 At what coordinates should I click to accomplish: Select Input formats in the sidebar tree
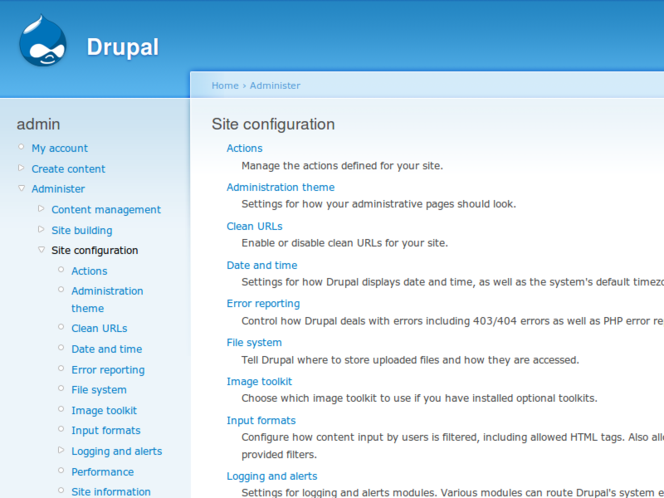[105, 430]
